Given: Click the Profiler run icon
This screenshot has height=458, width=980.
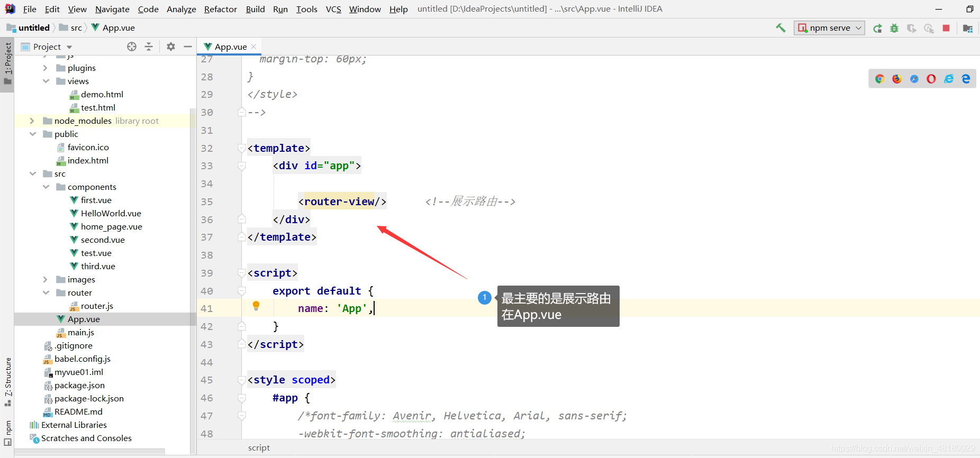Looking at the screenshot, I should pyautogui.click(x=929, y=28).
